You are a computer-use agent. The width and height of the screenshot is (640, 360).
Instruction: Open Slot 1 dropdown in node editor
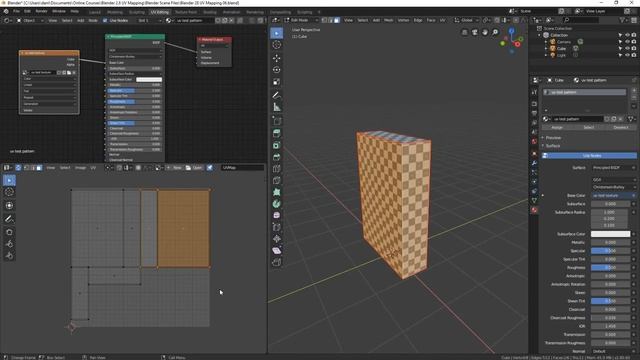pos(149,20)
